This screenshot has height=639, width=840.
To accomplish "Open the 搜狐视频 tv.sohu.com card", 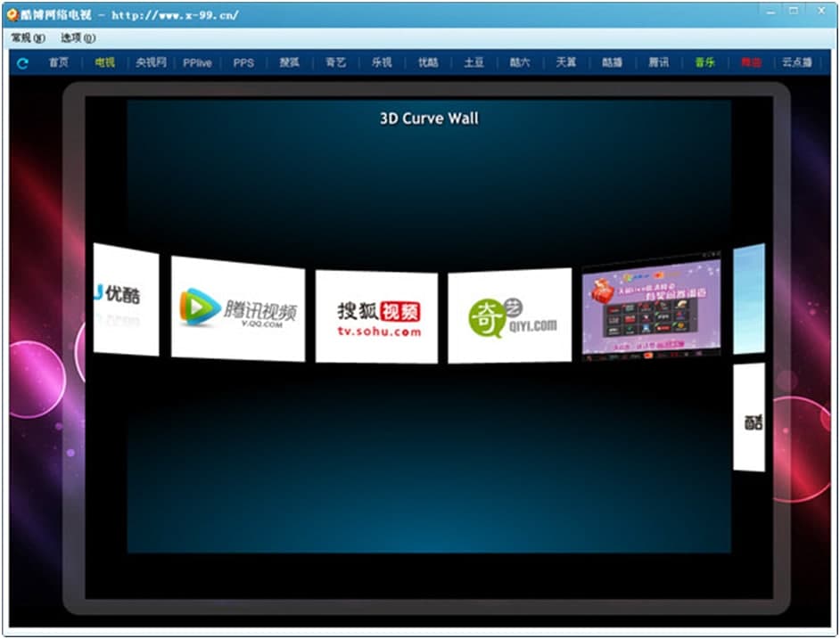I will [376, 316].
